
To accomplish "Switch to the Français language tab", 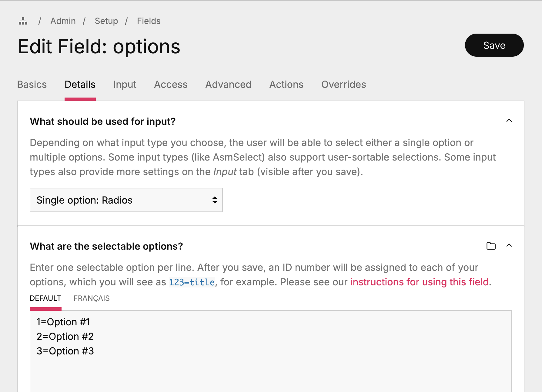I will [x=92, y=298].
